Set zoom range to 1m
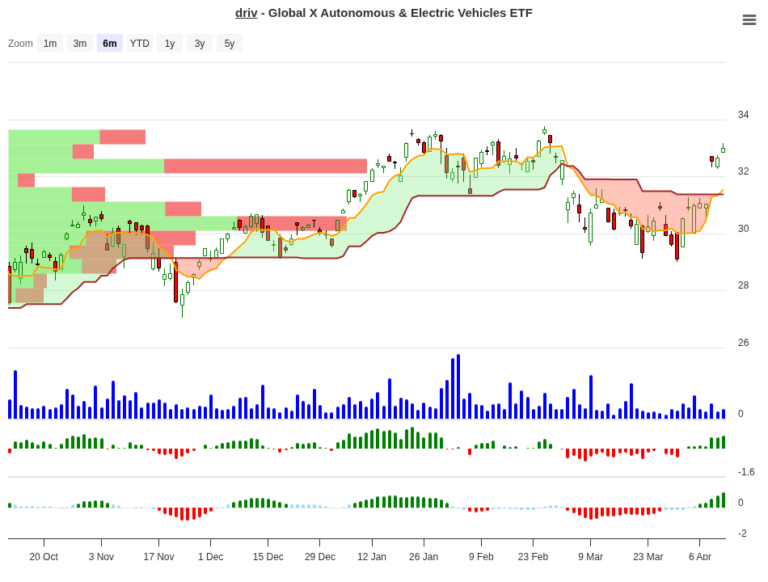Screen dimensions: 768x582 50,43
